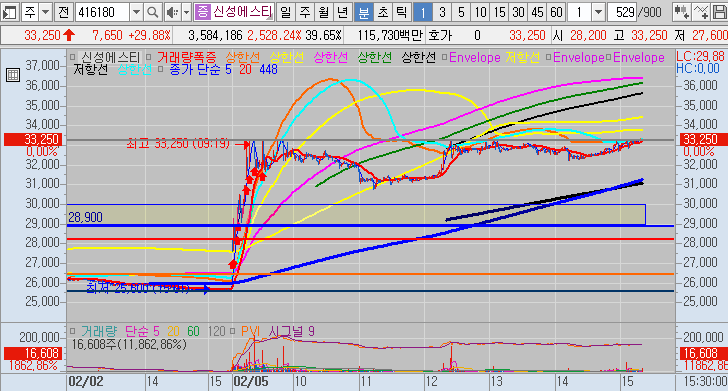Click the 최고 33,250 (09:19) annotation
The height and width of the screenshot is (391, 728).
click(x=178, y=143)
